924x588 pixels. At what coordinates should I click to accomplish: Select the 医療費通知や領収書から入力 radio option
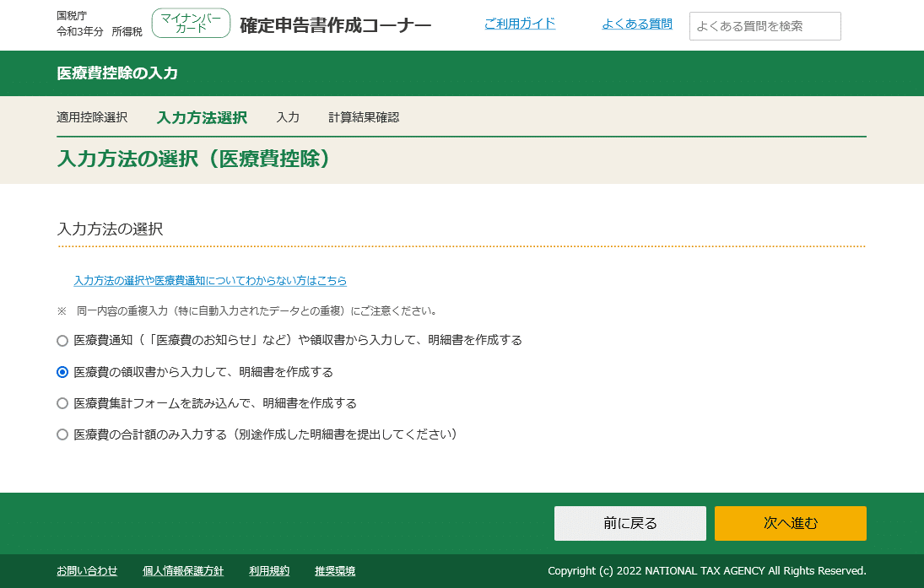click(x=62, y=341)
